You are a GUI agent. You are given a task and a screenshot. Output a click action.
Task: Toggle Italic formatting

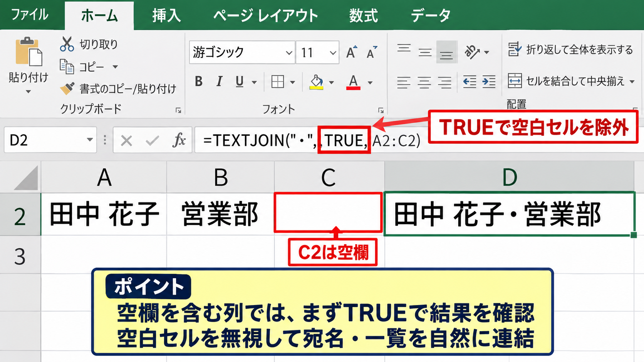219,82
